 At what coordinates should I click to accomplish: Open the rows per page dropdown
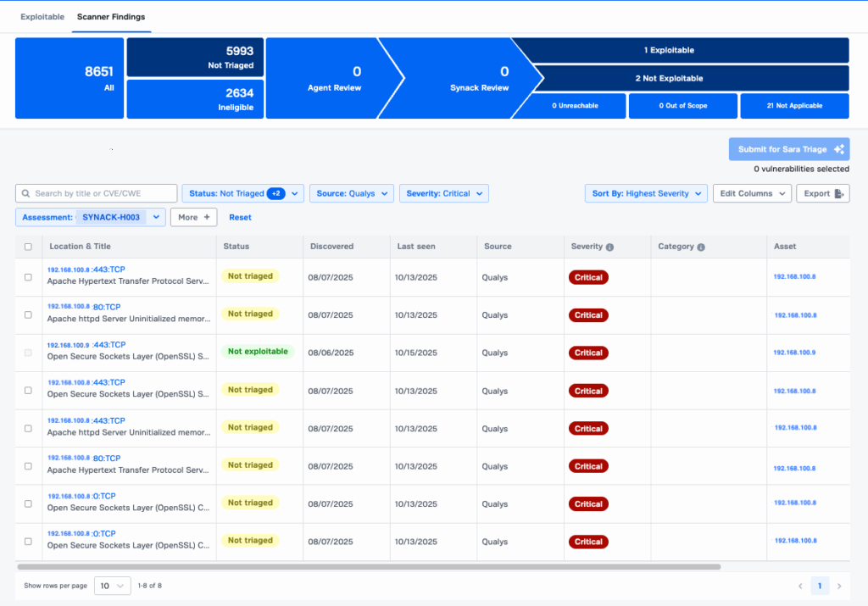tap(112, 586)
